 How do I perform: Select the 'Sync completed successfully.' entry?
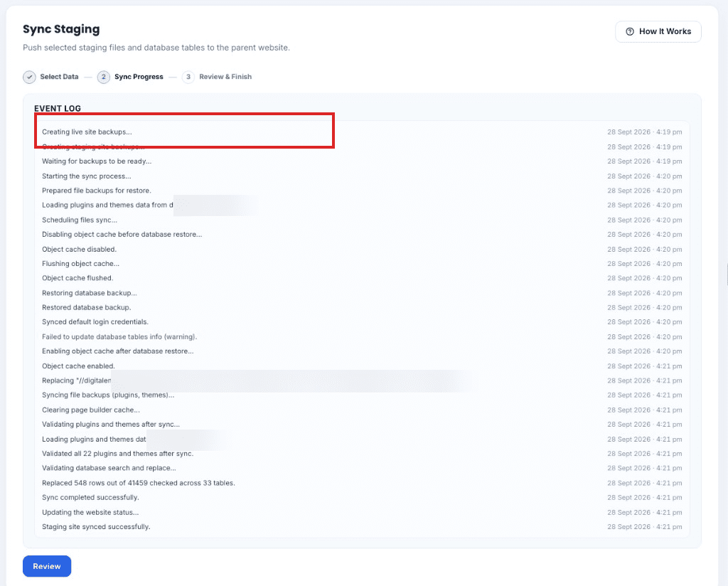pos(90,497)
